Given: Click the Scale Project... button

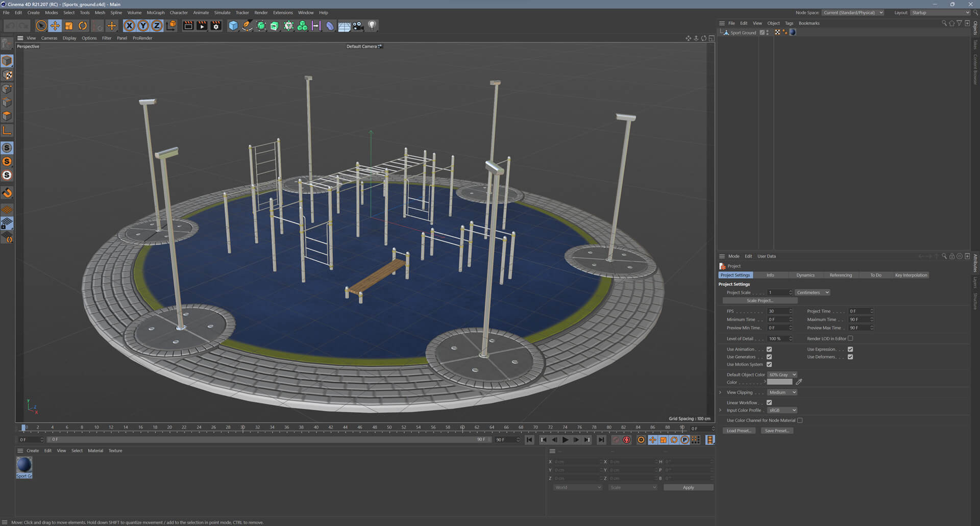Looking at the screenshot, I should click(760, 300).
